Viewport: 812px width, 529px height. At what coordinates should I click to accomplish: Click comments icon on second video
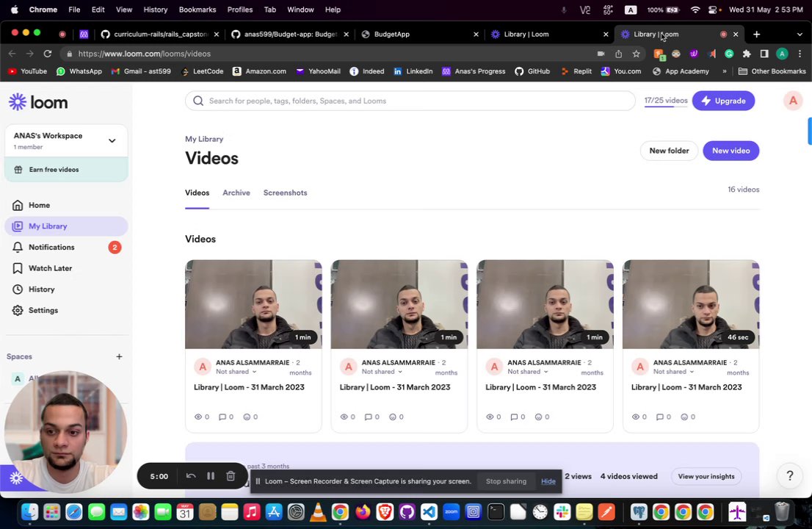pos(369,417)
